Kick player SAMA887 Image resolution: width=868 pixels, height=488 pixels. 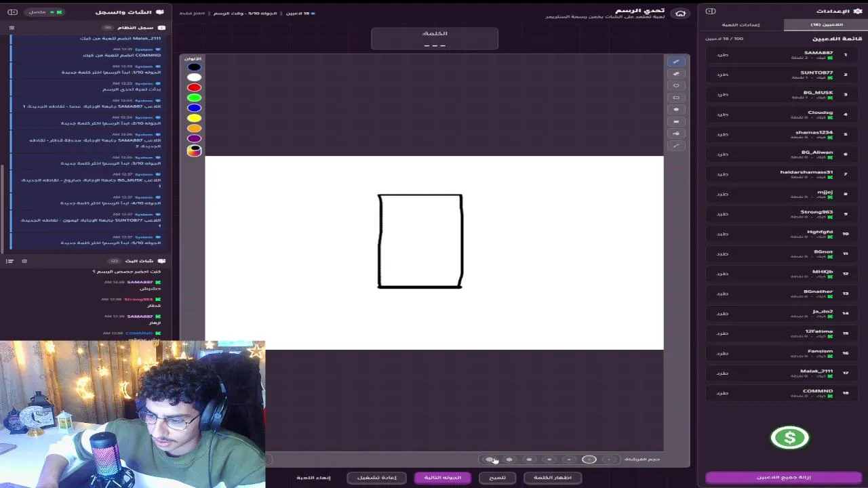pyautogui.click(x=723, y=55)
